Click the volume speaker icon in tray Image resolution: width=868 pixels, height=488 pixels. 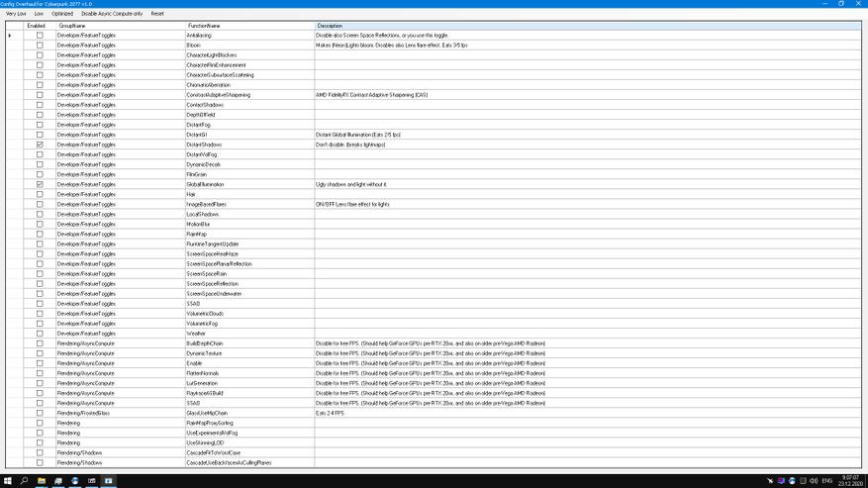tap(814, 481)
